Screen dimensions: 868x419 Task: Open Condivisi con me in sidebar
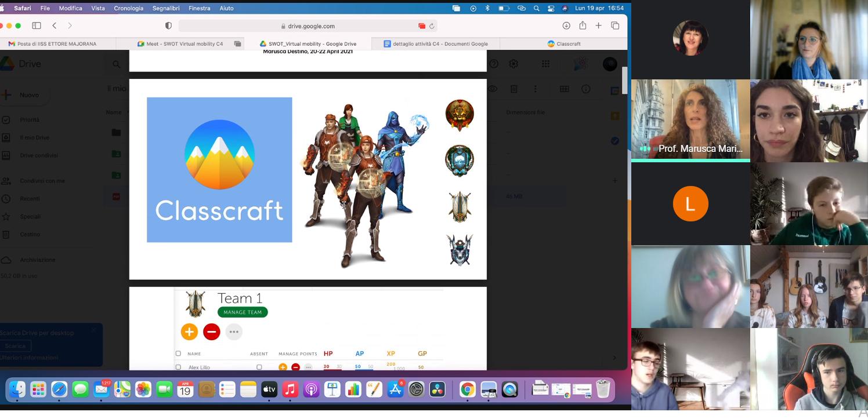[42, 181]
